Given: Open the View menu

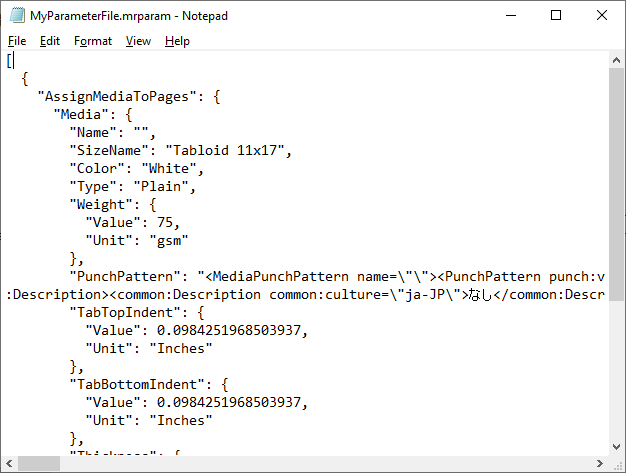Looking at the screenshot, I should pyautogui.click(x=138, y=41).
